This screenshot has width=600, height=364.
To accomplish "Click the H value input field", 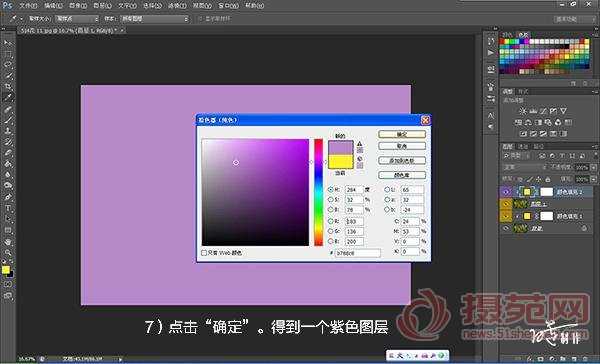I will pyautogui.click(x=354, y=189).
